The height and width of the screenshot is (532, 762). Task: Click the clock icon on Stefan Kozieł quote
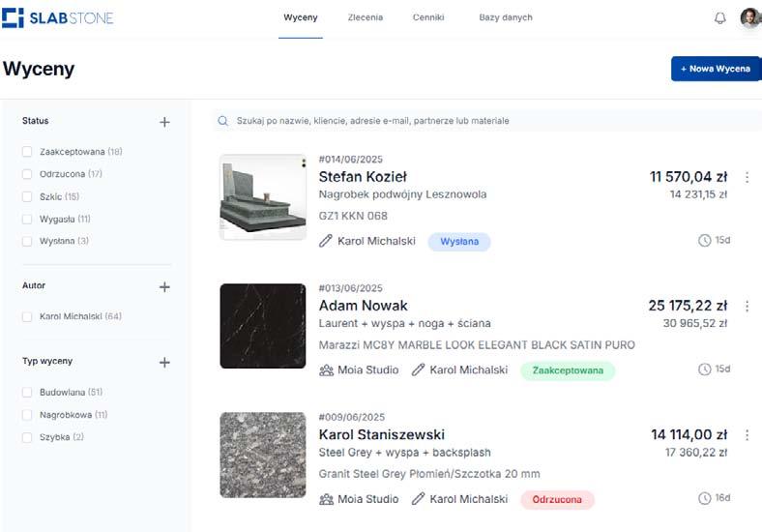[x=704, y=240]
